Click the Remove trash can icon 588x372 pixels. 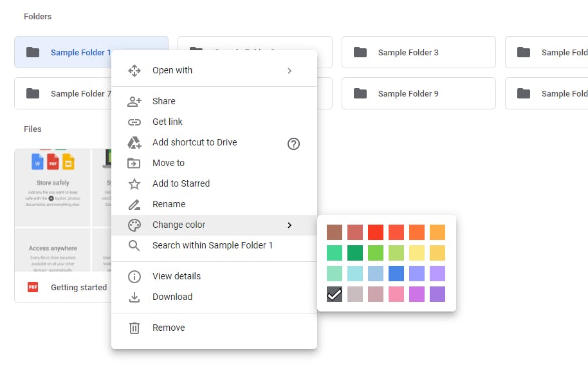pyautogui.click(x=134, y=328)
